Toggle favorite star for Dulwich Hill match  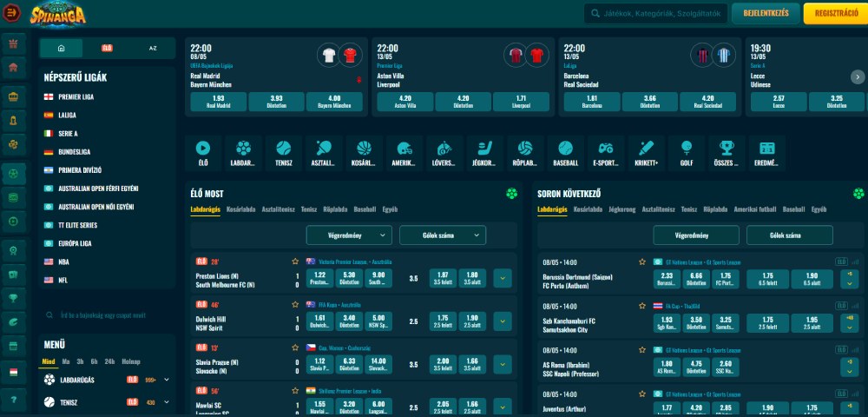[x=296, y=305]
